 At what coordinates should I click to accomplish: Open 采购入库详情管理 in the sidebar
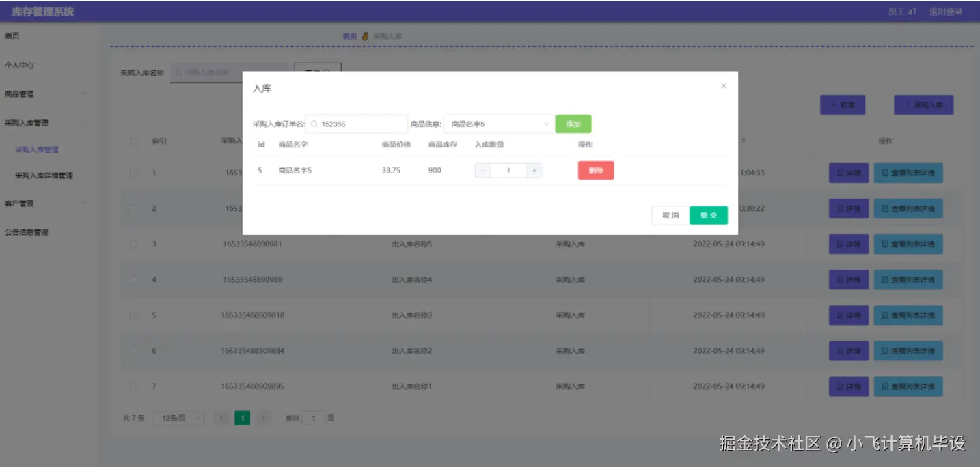click(44, 175)
